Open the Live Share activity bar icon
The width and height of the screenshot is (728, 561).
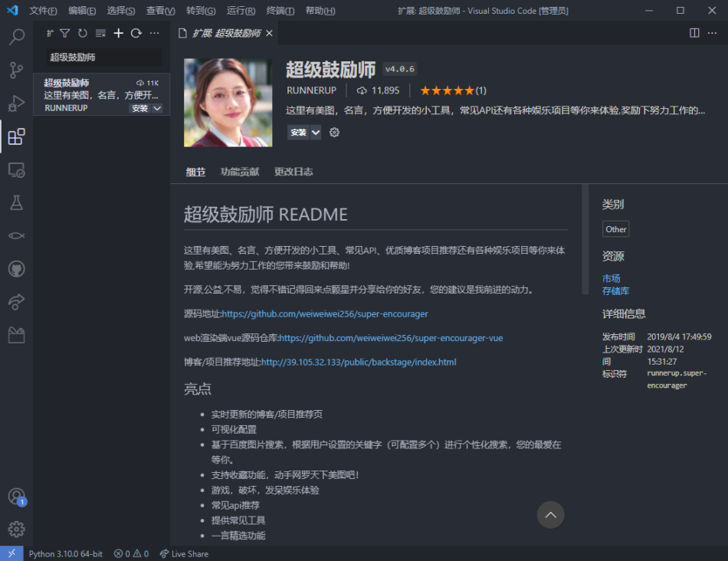click(16, 302)
